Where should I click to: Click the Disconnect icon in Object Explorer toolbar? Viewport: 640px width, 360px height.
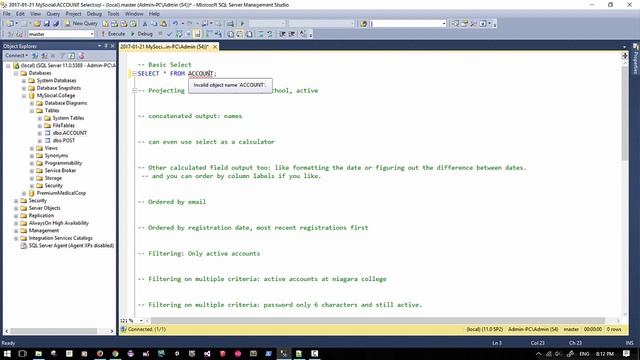(x=44, y=55)
